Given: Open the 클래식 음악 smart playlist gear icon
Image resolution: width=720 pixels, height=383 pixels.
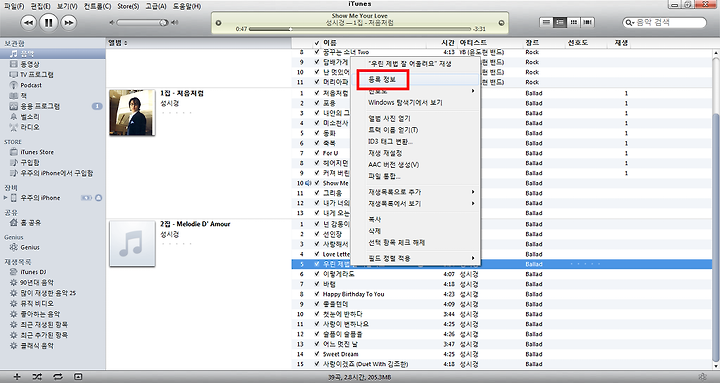Looking at the screenshot, I should pos(14,346).
